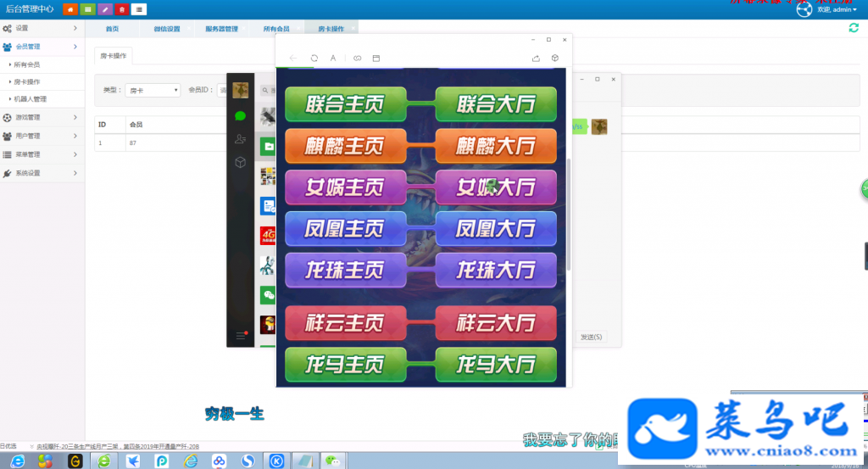The image size is (868, 469).
Task: Switch to the 所有会员 tab
Action: click(276, 29)
